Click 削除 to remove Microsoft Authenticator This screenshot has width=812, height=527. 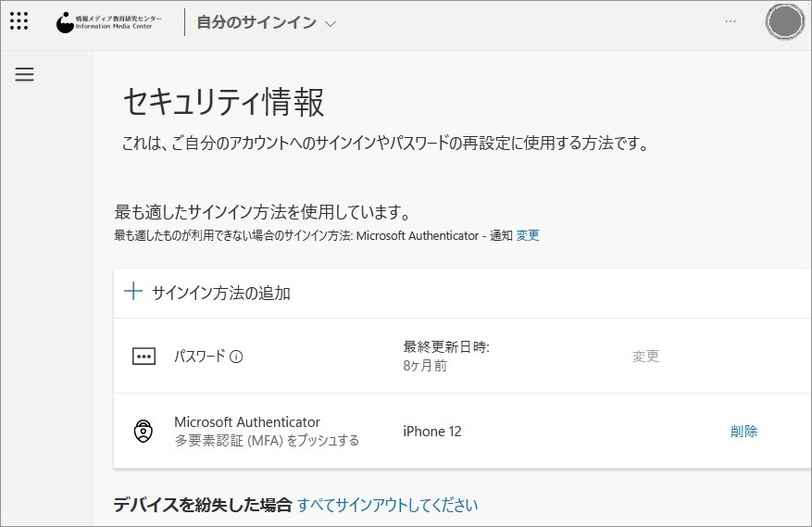(743, 431)
